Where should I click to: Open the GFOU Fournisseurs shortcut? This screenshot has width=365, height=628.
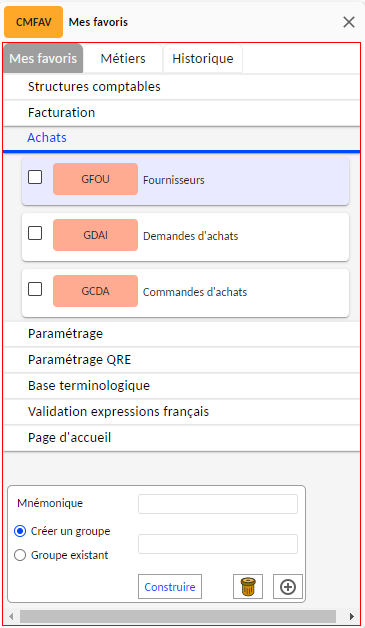[x=95, y=179]
